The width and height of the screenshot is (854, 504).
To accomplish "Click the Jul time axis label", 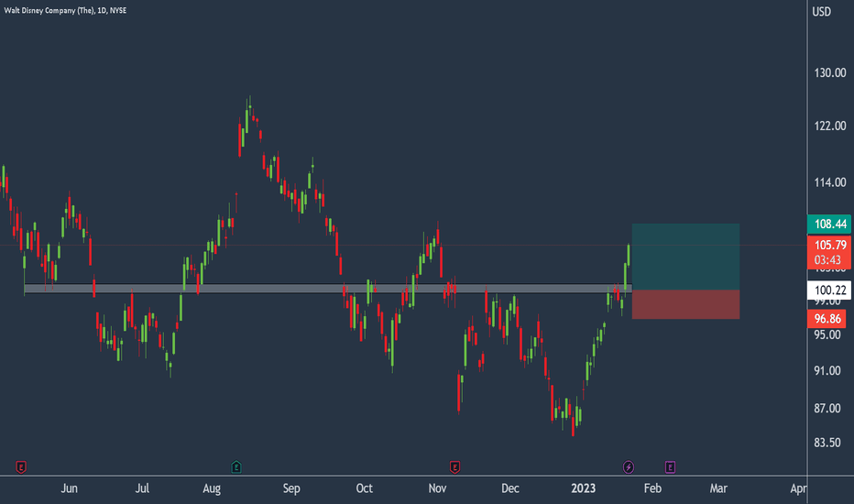I will (x=142, y=488).
